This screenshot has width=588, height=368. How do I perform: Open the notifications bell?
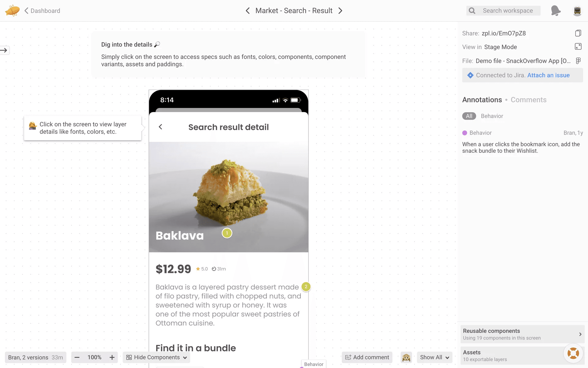556,11
